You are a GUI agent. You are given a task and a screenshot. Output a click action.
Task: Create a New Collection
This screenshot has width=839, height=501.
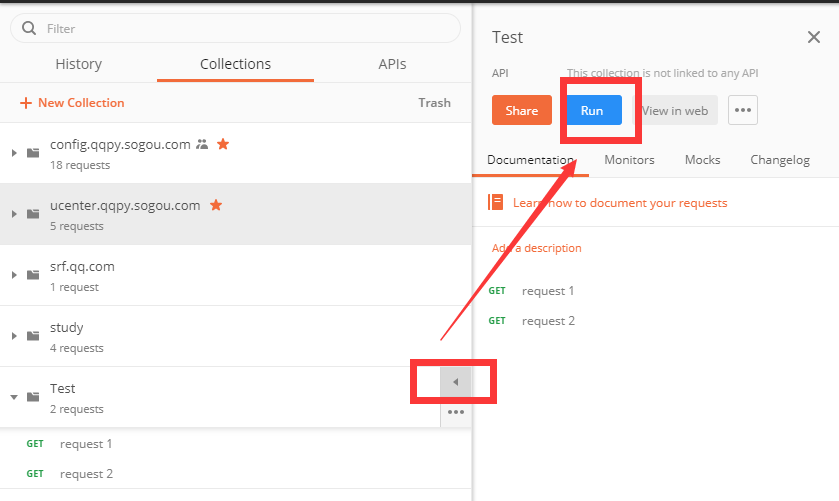pos(72,103)
